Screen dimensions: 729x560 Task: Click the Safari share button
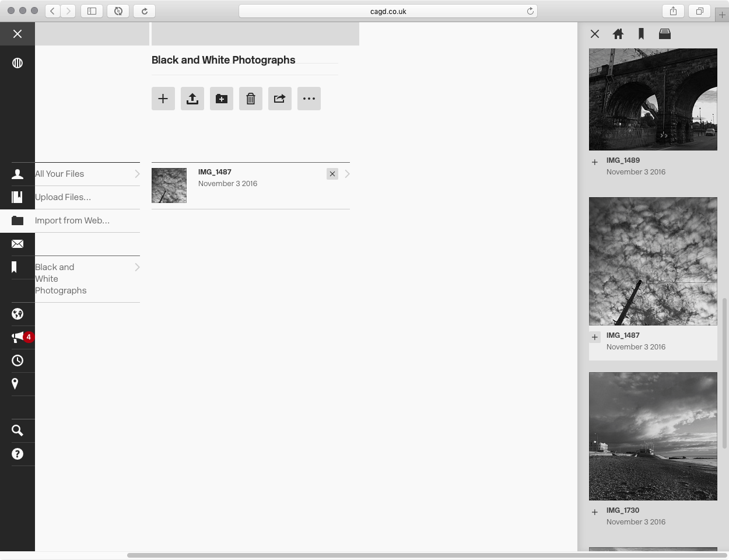coord(673,11)
